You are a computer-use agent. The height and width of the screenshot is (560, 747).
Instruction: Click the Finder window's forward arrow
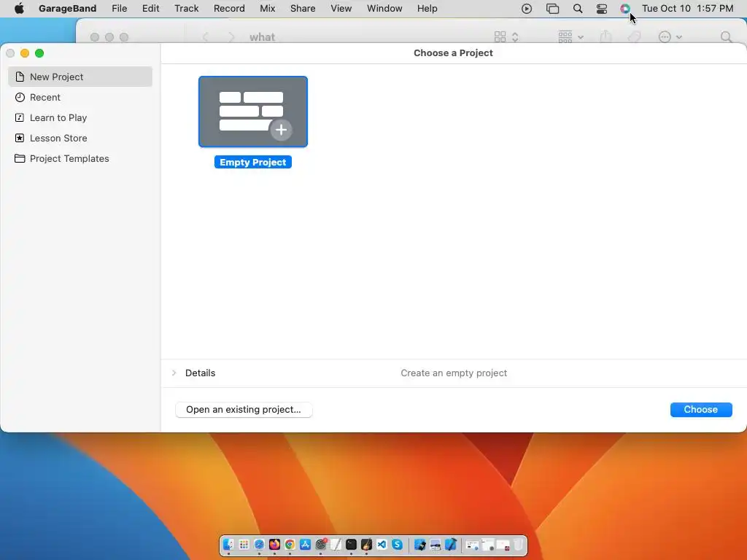coord(231,37)
